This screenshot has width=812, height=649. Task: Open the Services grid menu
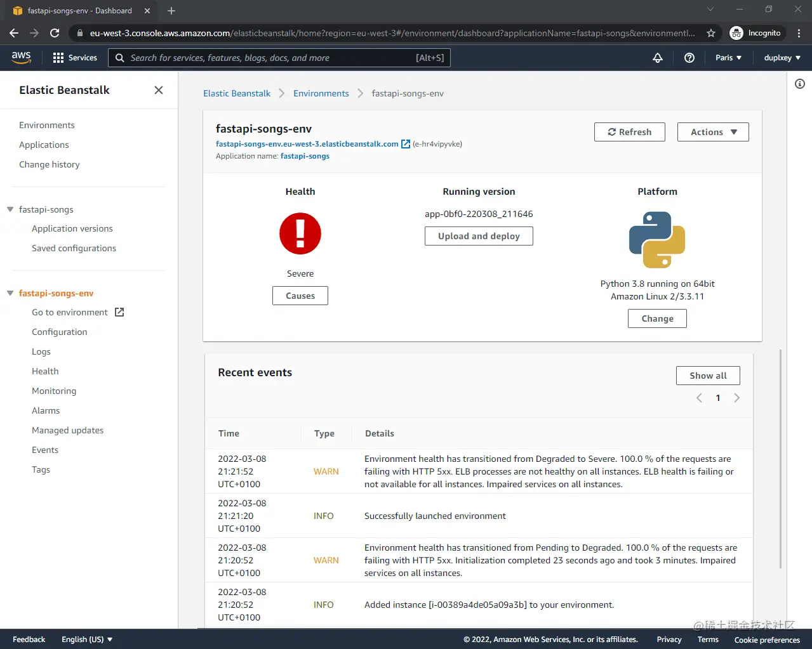pos(75,58)
